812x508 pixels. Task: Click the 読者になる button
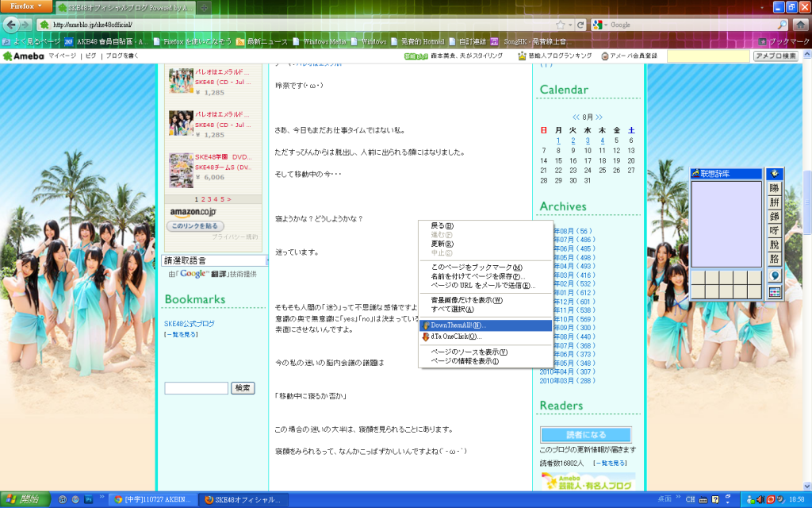pyautogui.click(x=586, y=435)
